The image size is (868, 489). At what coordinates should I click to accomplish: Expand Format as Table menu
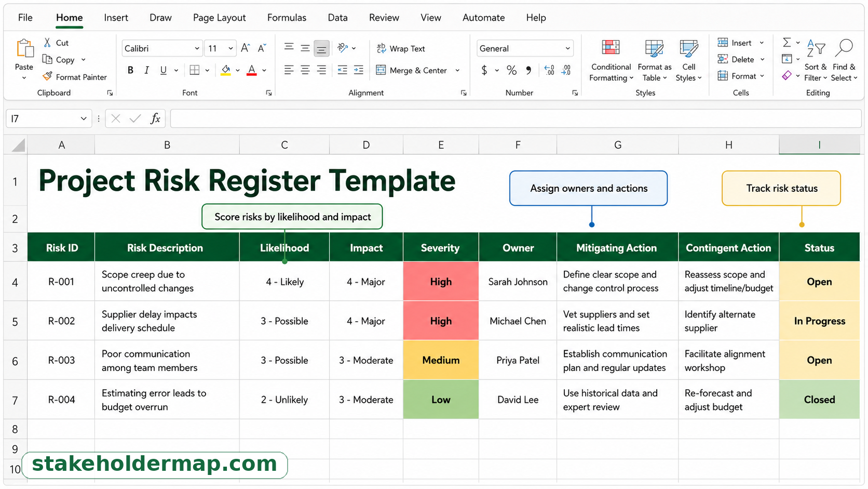[654, 61]
